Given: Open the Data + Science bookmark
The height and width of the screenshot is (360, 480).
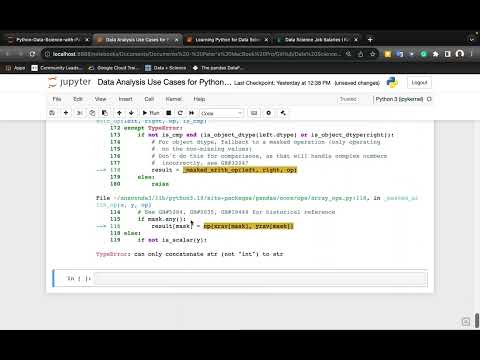Looking at the screenshot, I should point(166,68).
